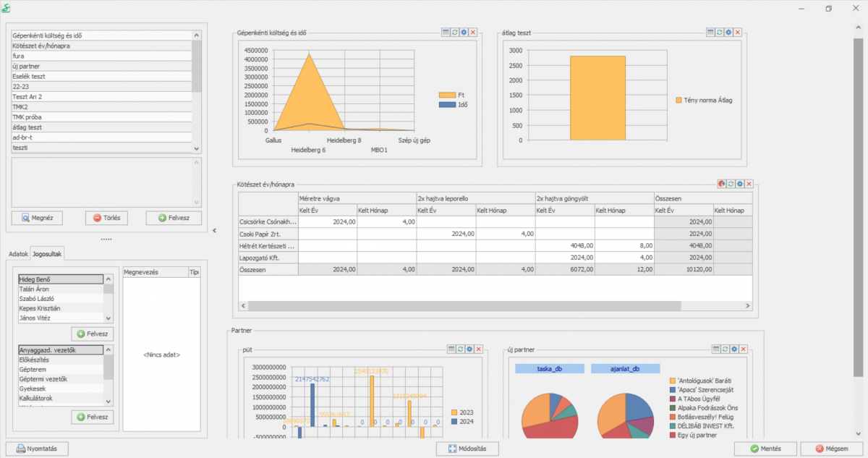Viewport: 868px width, 458px height.
Task: Save changes with the Mentés button
Action: point(764,449)
